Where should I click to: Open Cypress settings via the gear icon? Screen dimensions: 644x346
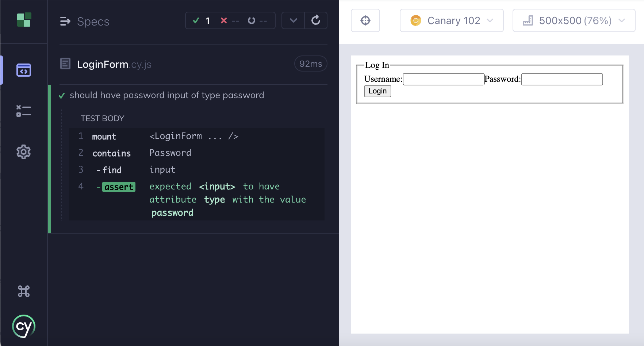tap(23, 152)
